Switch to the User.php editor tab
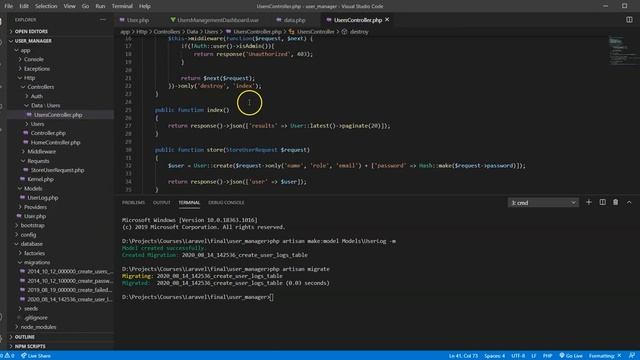 click(138, 20)
